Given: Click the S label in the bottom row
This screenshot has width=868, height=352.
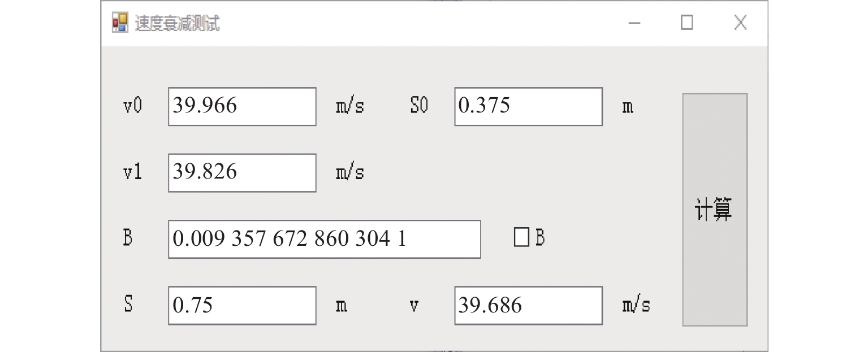Looking at the screenshot, I should (128, 305).
